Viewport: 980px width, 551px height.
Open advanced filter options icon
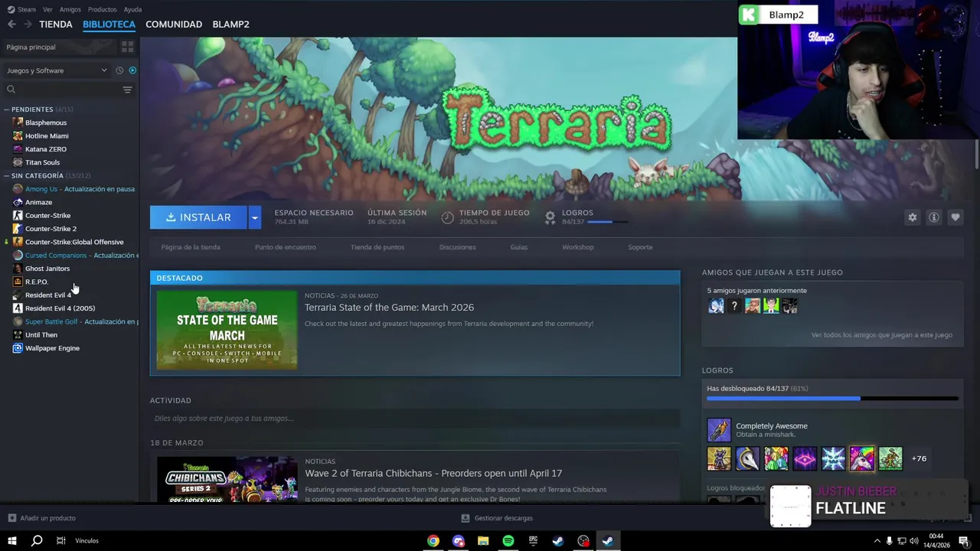point(127,90)
